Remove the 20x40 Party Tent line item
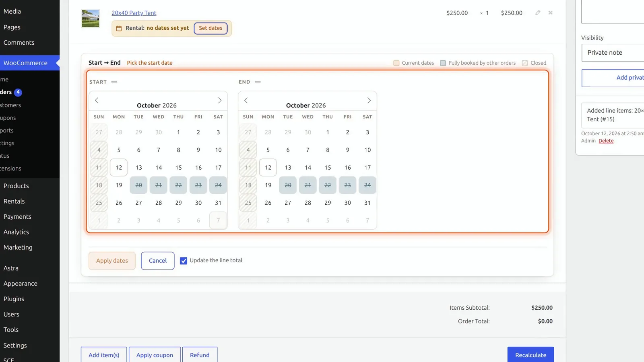 point(550,13)
